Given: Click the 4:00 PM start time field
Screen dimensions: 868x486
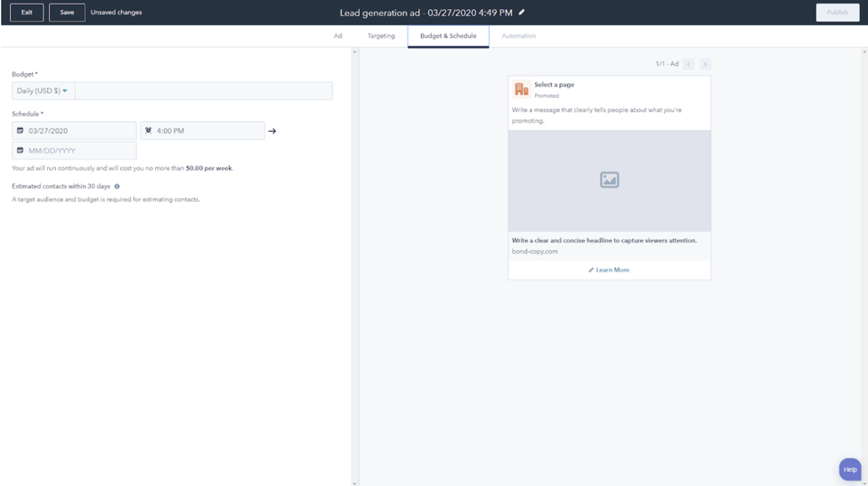Looking at the screenshot, I should [x=203, y=131].
